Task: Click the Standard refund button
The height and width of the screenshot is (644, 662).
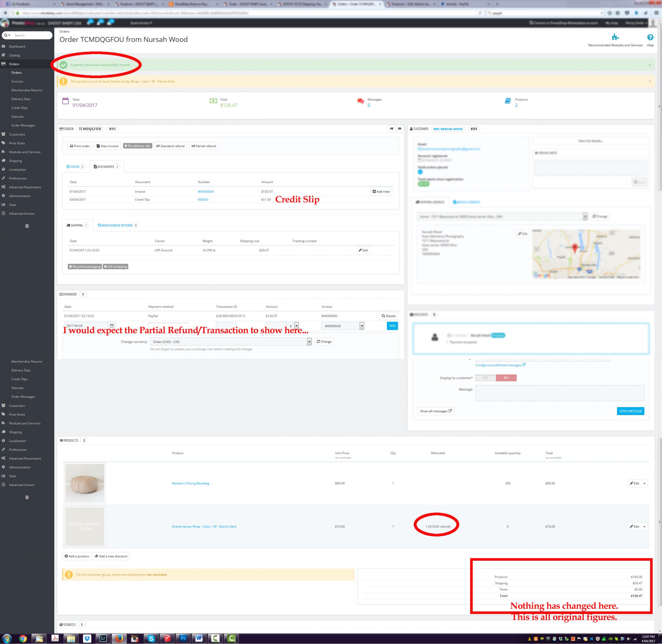Action: point(170,146)
